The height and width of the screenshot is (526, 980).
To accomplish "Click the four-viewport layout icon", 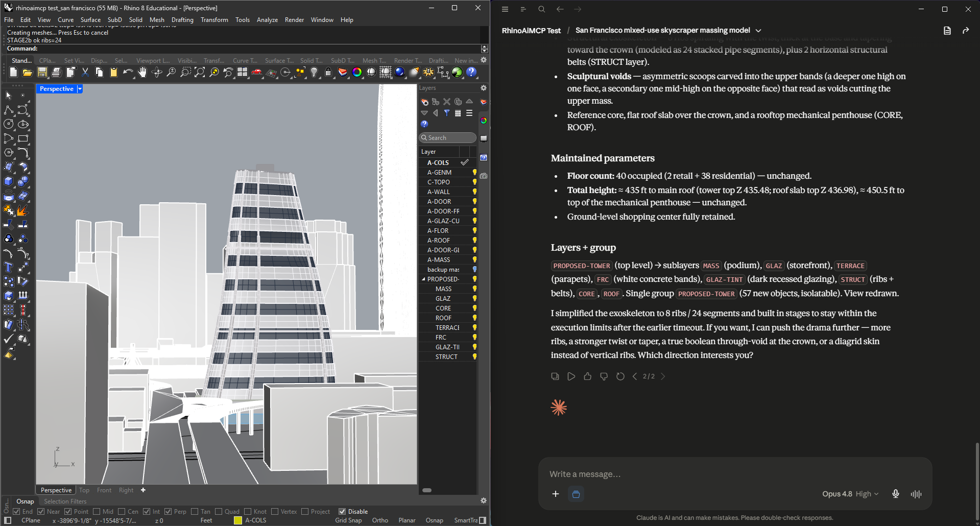I will coord(242,73).
